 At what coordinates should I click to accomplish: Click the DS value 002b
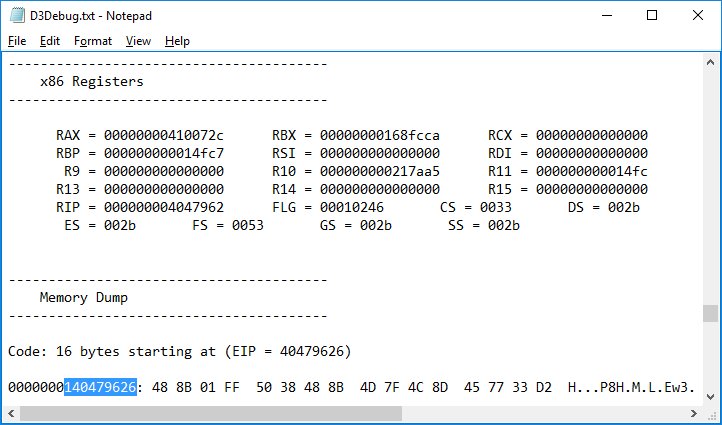point(623,207)
